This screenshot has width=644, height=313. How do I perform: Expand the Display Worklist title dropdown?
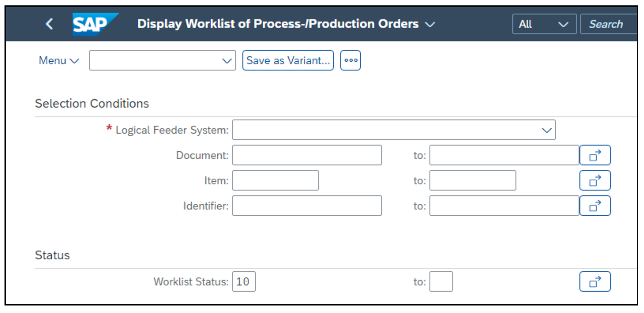[x=429, y=24]
